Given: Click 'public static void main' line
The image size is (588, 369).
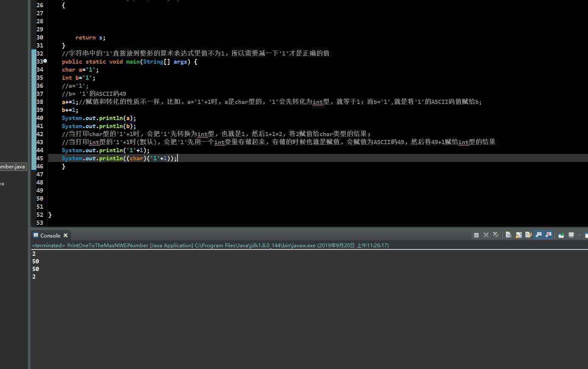Looking at the screenshot, I should pyautogui.click(x=130, y=61).
